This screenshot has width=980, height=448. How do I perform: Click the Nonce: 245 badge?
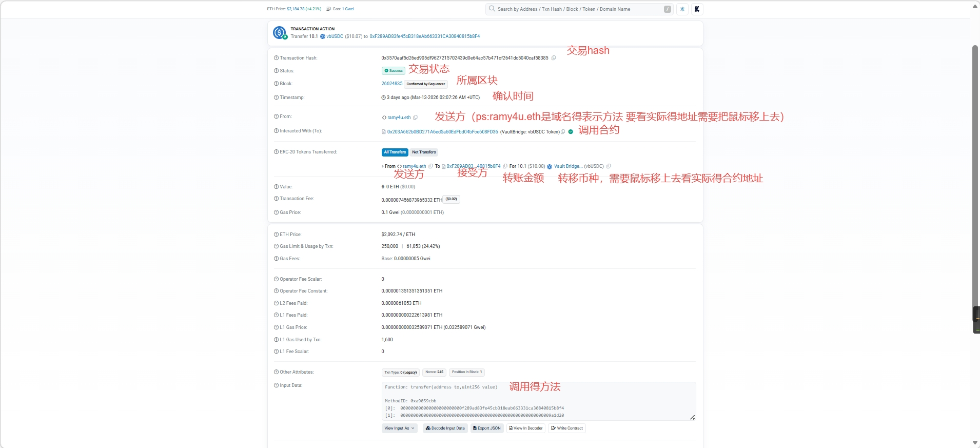tap(435, 372)
